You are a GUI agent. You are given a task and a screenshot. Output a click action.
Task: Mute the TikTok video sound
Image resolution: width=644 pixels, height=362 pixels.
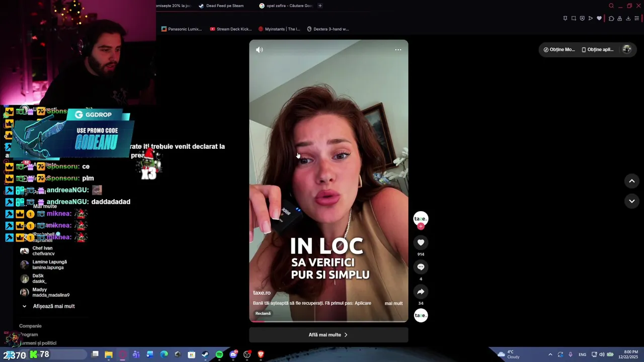tap(259, 50)
